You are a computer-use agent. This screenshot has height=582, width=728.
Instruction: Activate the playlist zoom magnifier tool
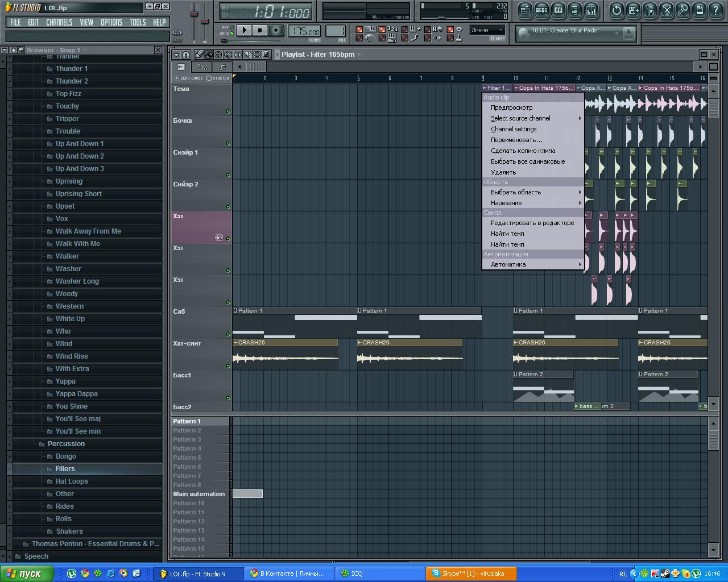266,55
